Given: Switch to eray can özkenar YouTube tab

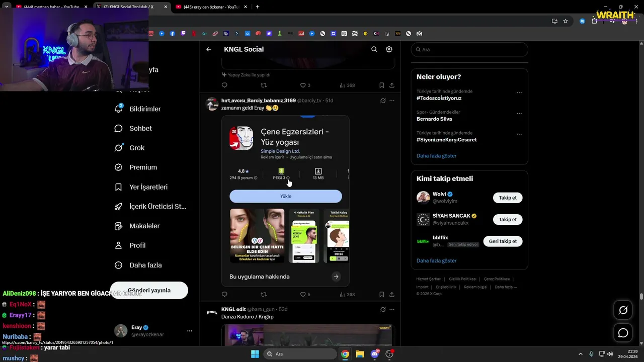Looking at the screenshot, I should [211, 7].
